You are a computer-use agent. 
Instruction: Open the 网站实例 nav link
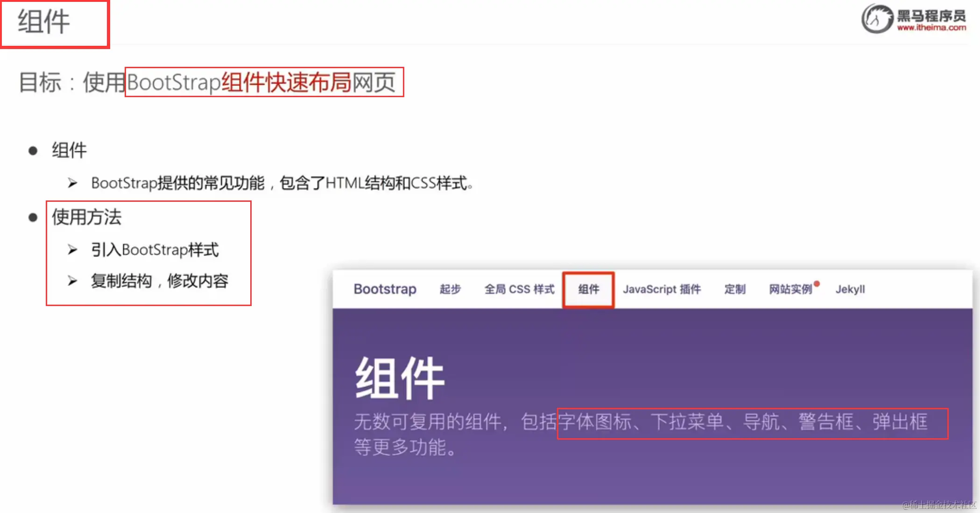790,289
